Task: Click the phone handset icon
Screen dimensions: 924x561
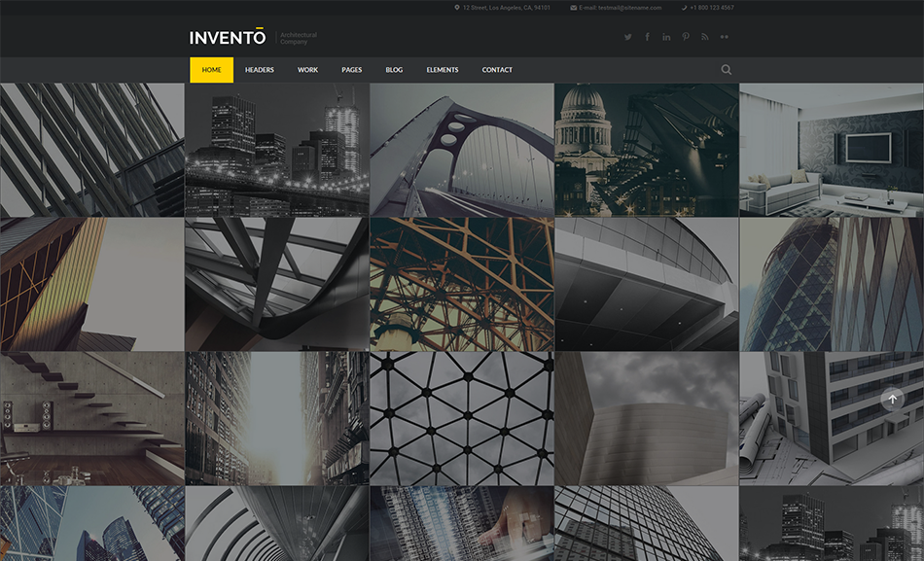Action: pyautogui.click(x=684, y=8)
